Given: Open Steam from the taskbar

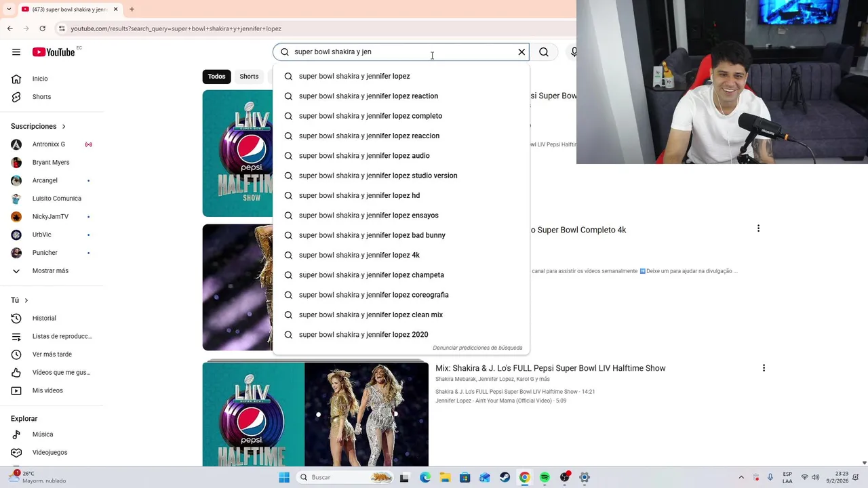Looking at the screenshot, I should (505, 477).
